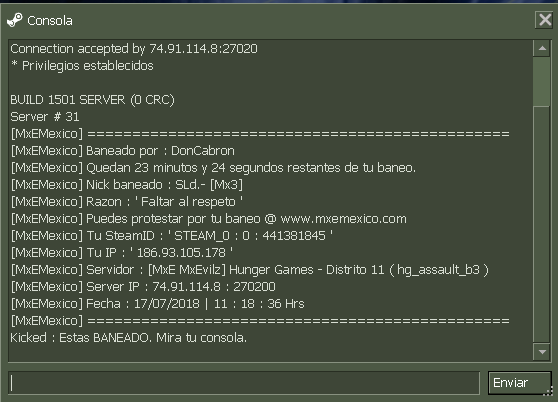Click the Steam logo in title bar
Image resolution: width=558 pixels, height=403 pixels.
tap(15, 20)
